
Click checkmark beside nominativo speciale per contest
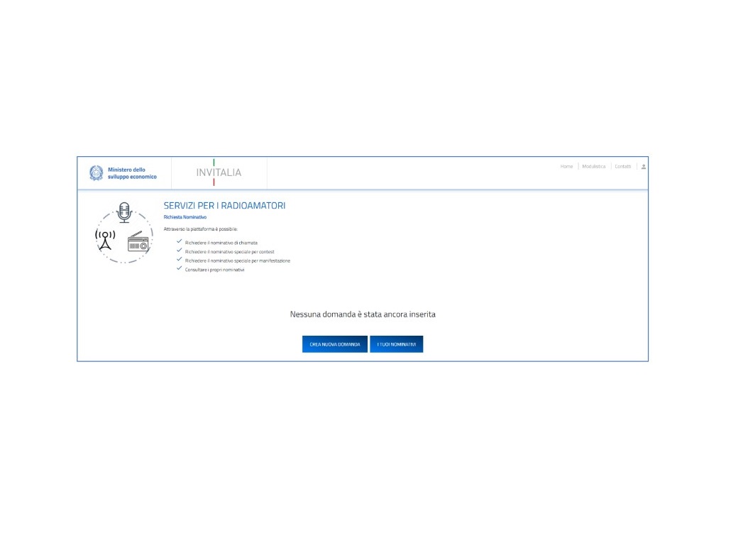pos(180,251)
